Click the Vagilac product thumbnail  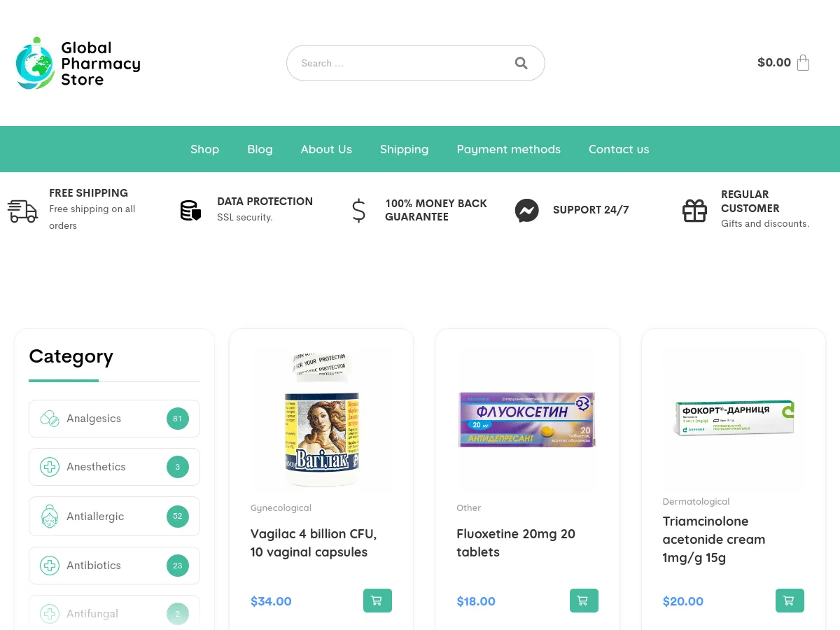point(321,419)
